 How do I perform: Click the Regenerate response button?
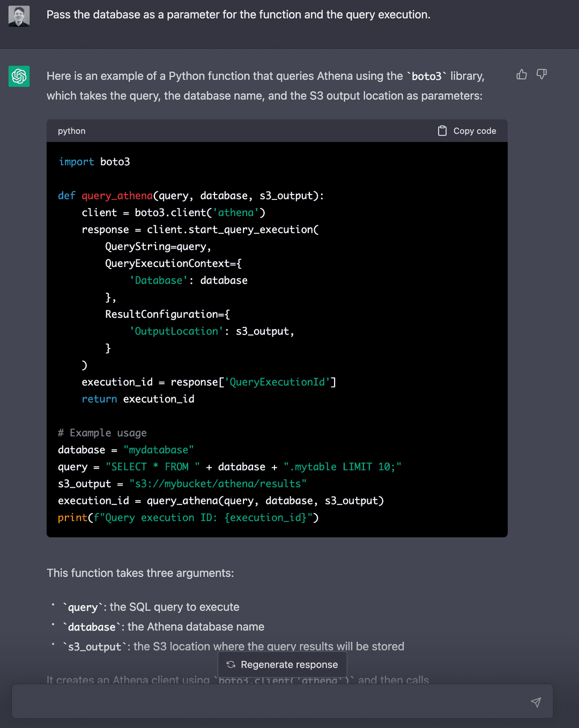coord(282,664)
